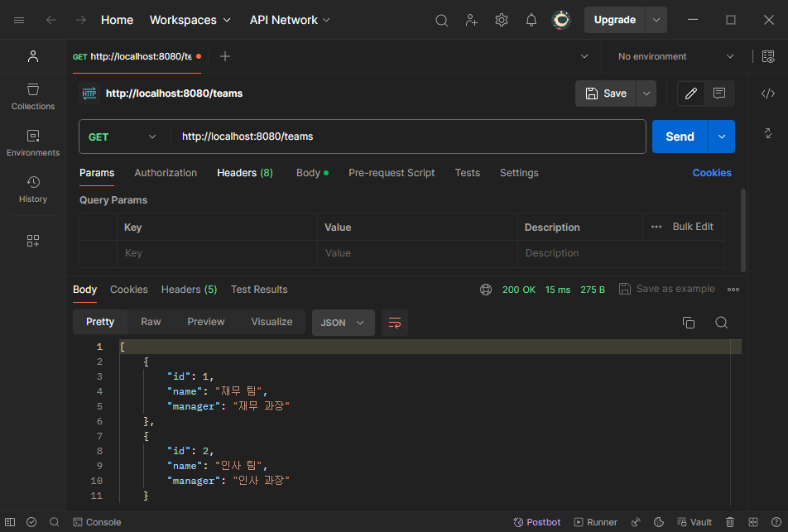Open the hamburger menu icon
Viewport: 788px width, 532px height.
coord(19,20)
